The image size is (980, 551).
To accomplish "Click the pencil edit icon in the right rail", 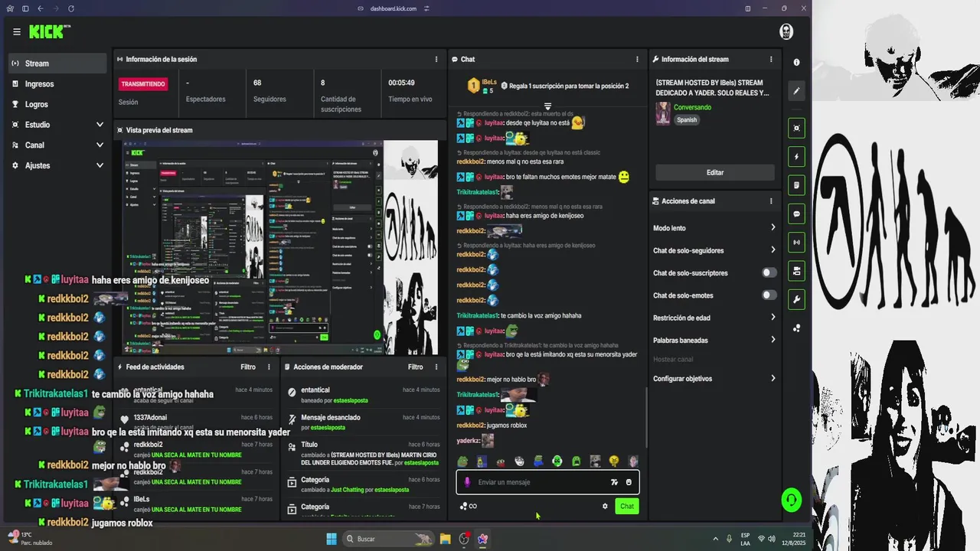I will tap(796, 91).
